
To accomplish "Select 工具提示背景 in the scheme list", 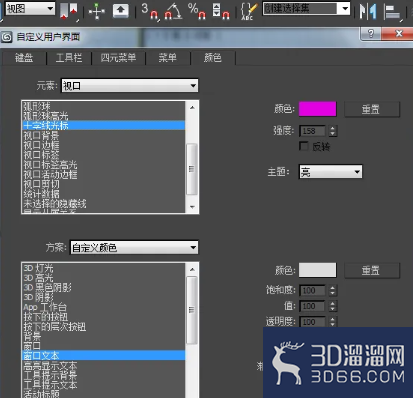I will 104,375.
